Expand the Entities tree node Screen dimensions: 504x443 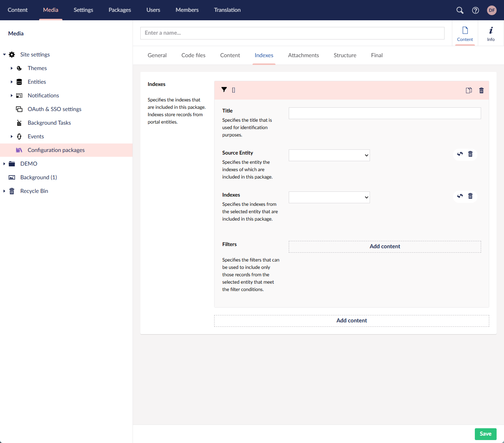pos(11,82)
